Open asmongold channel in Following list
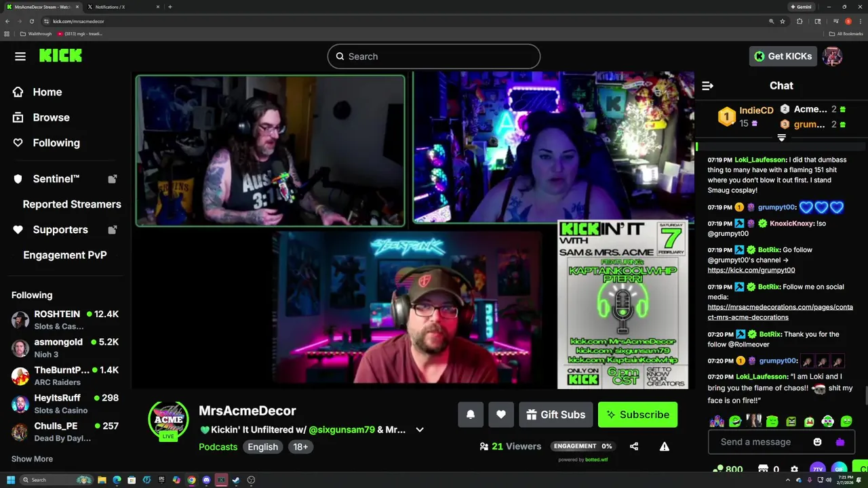868x488 pixels. tap(65, 348)
